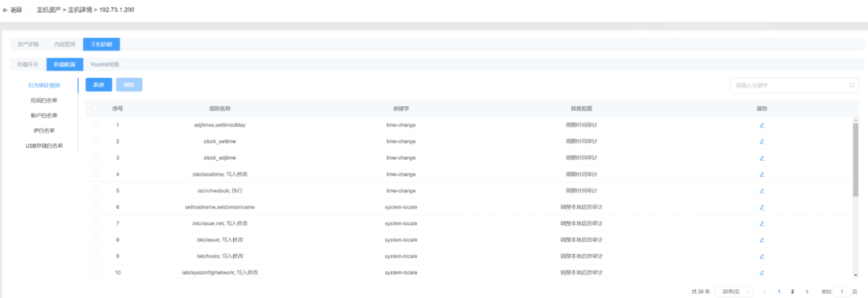Edit rule 8 /etc/issue

click(762, 240)
